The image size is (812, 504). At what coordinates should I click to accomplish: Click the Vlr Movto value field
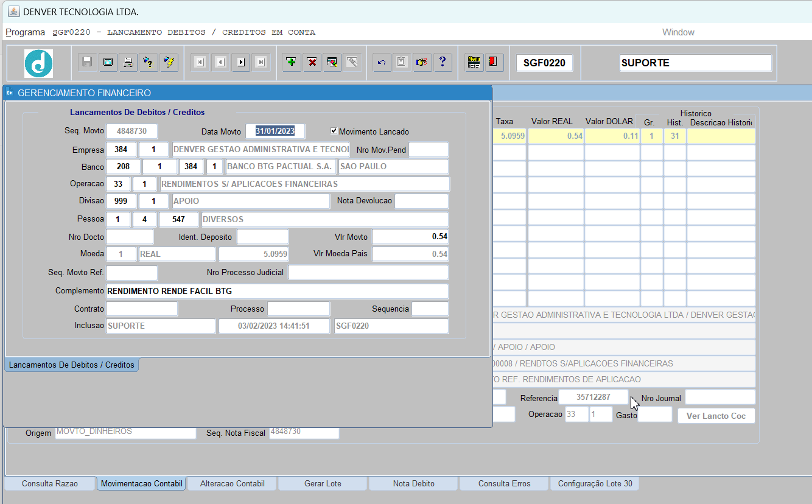[x=410, y=236]
